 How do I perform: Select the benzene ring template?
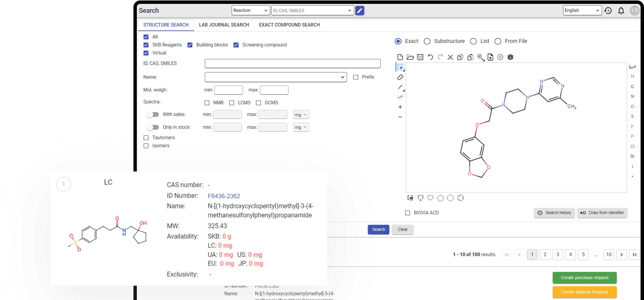pos(460,198)
